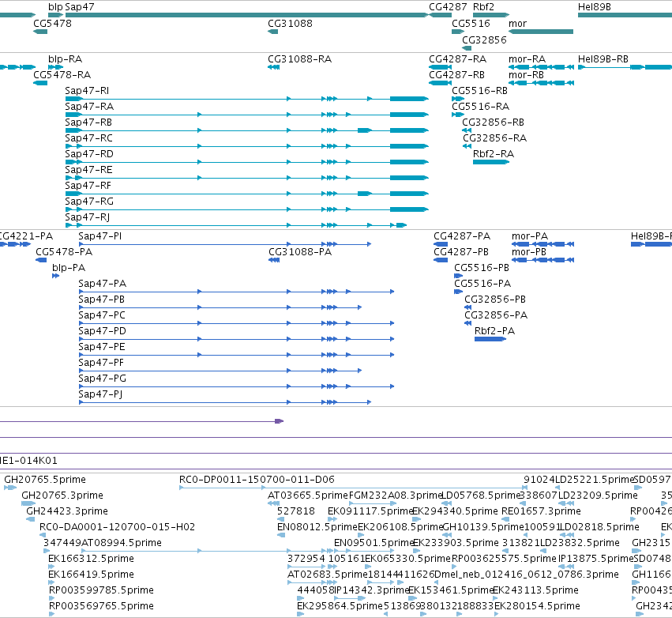Image resolution: width=672 pixels, height=618 pixels.
Task: Select the Hel89B gene label
Action: 595,7
